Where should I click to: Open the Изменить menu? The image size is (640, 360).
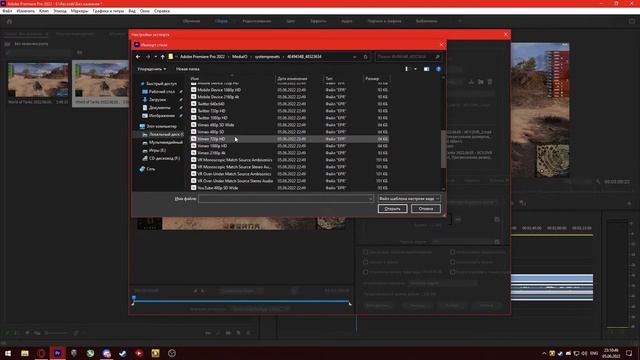click(25, 11)
